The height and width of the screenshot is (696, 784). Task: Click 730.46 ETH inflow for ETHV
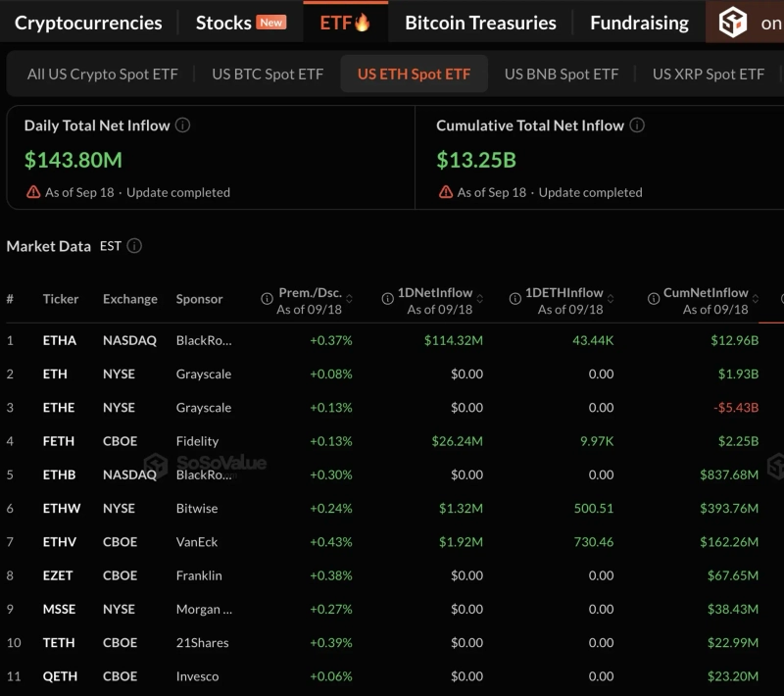594,541
